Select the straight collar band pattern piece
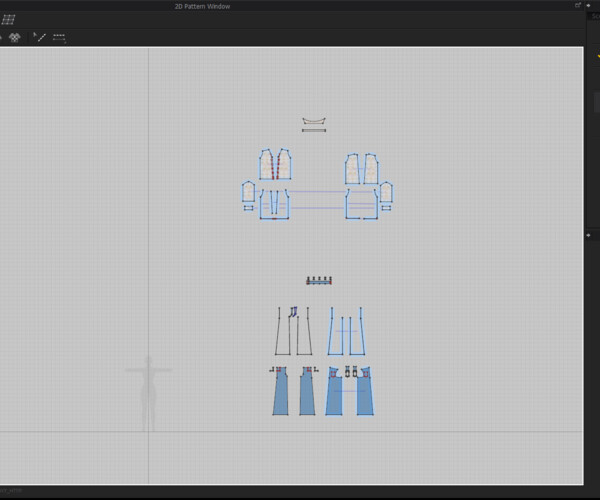 314,130
